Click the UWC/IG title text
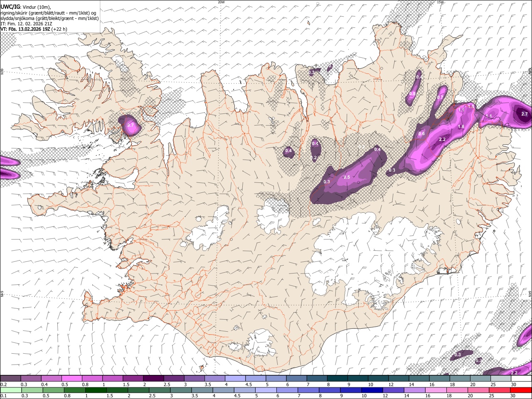The height and width of the screenshot is (399, 532). click(x=10, y=7)
